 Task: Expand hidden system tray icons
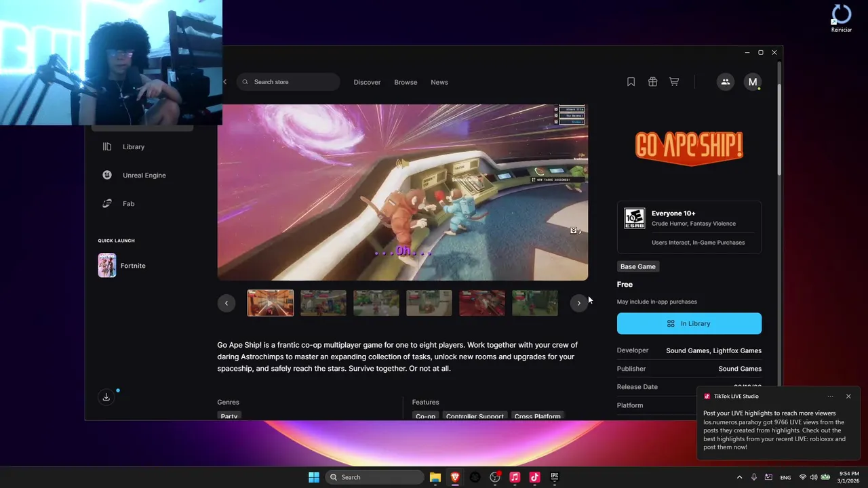739,477
